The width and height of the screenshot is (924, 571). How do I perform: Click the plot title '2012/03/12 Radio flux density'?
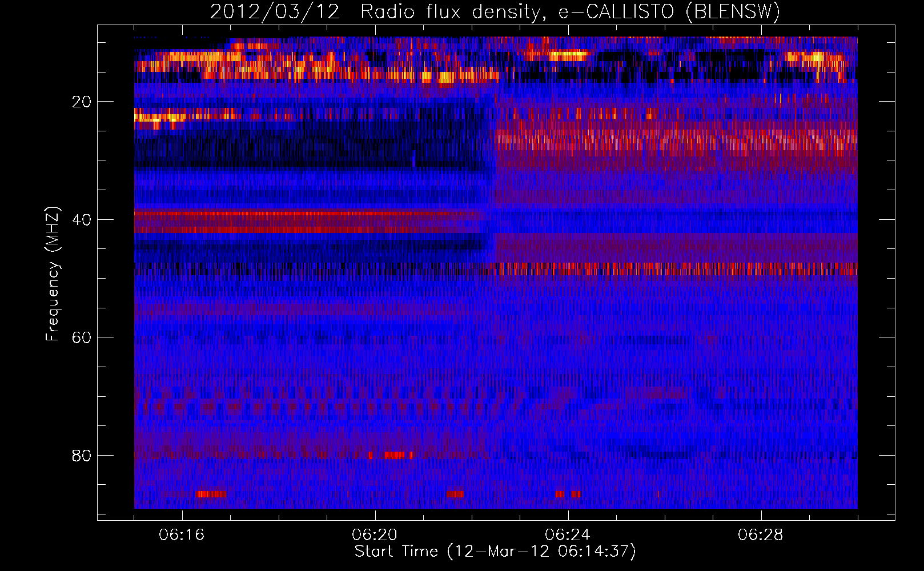495,11
